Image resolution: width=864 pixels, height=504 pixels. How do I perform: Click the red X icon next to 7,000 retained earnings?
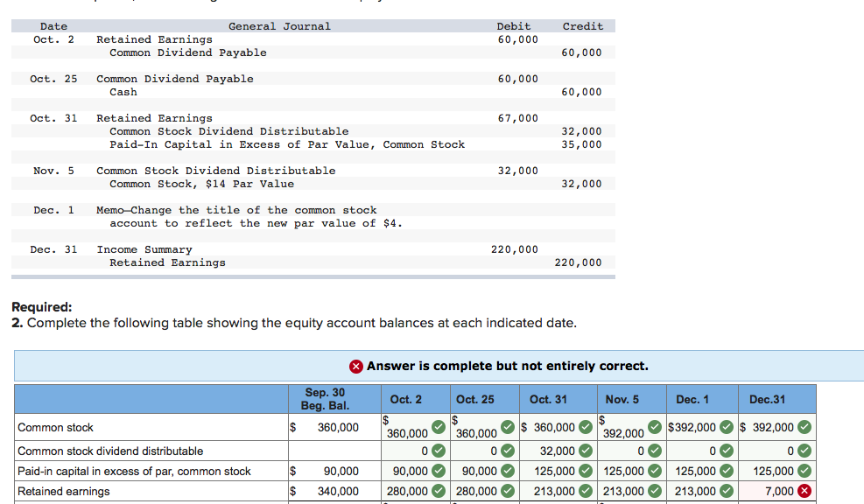point(803,490)
